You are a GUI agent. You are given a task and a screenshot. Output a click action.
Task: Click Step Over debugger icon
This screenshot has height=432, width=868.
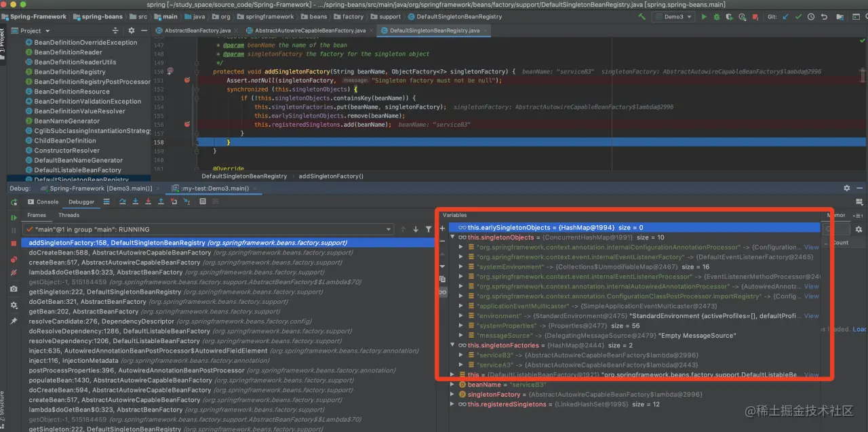[123, 201]
